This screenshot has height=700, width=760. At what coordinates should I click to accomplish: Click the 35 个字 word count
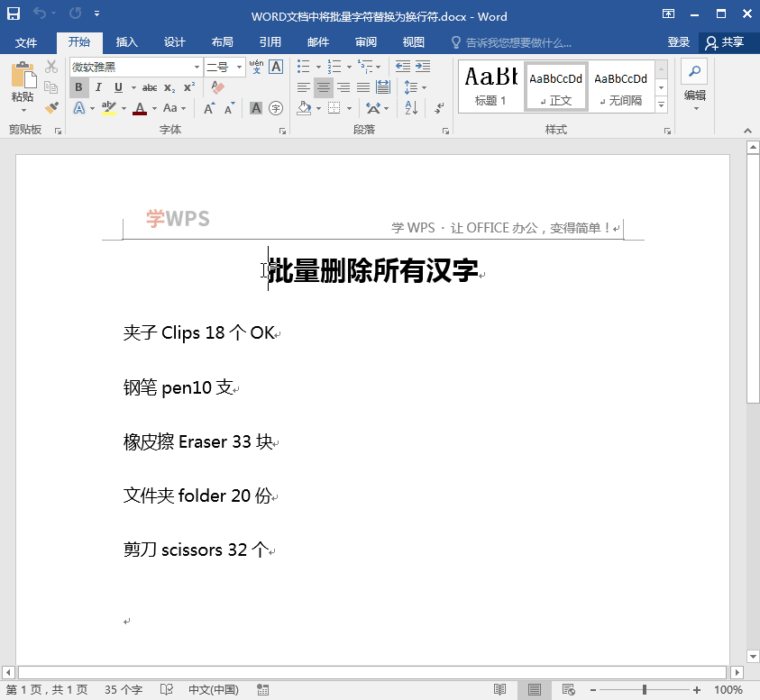pos(124,689)
